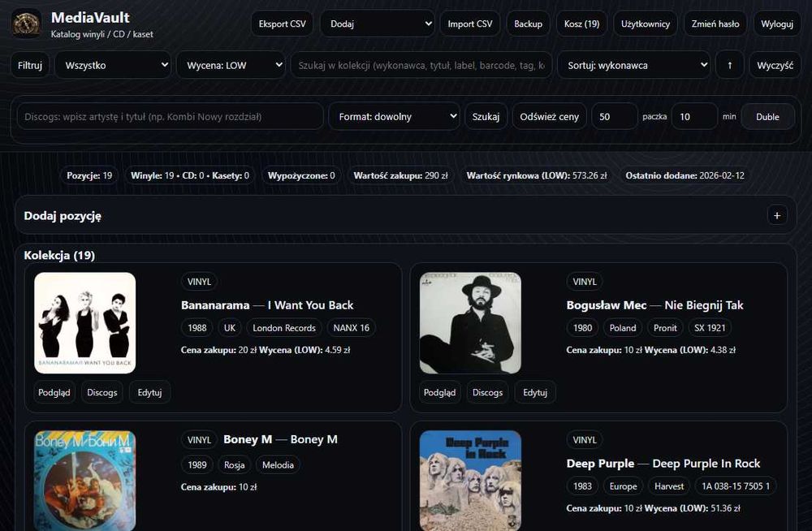Image resolution: width=812 pixels, height=531 pixels.
Task: Open Boney M album cover thumbnail
Action: (85, 481)
